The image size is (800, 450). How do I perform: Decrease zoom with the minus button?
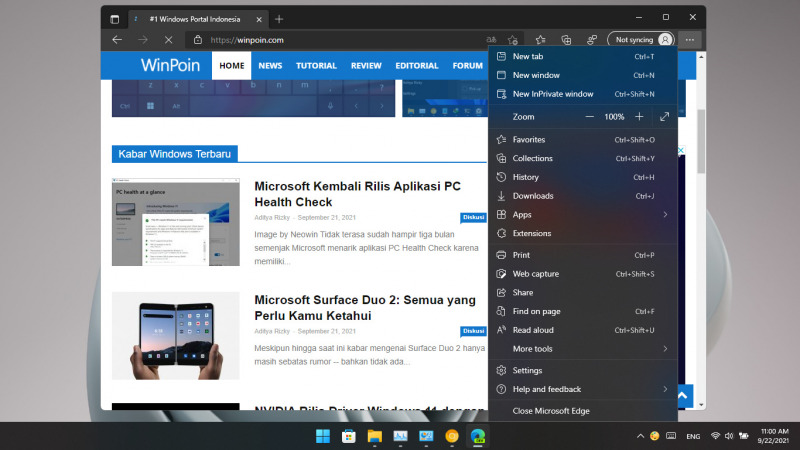pyautogui.click(x=589, y=117)
